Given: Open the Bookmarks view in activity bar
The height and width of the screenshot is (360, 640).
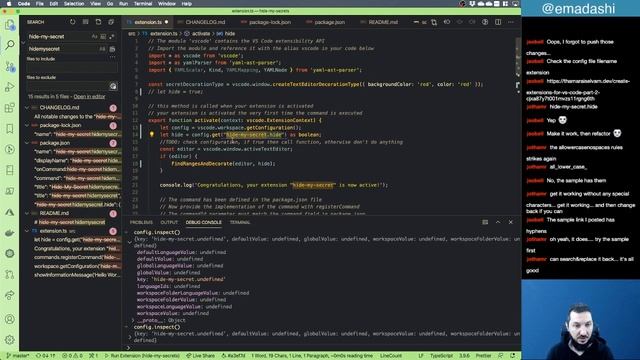Looking at the screenshot, I should tap(10, 129).
